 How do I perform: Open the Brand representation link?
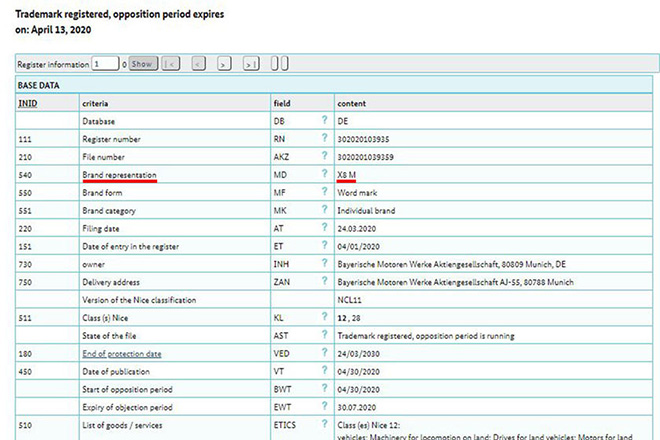(x=118, y=174)
